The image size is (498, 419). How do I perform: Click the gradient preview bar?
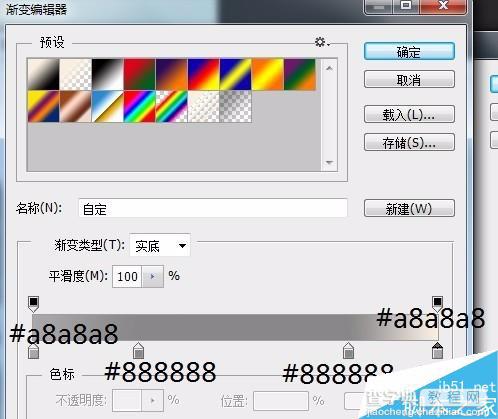click(x=235, y=327)
